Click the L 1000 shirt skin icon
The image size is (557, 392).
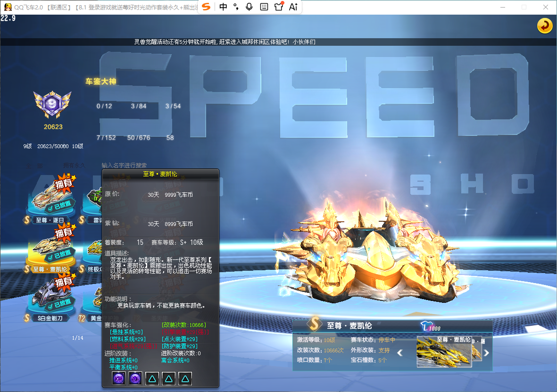431,326
